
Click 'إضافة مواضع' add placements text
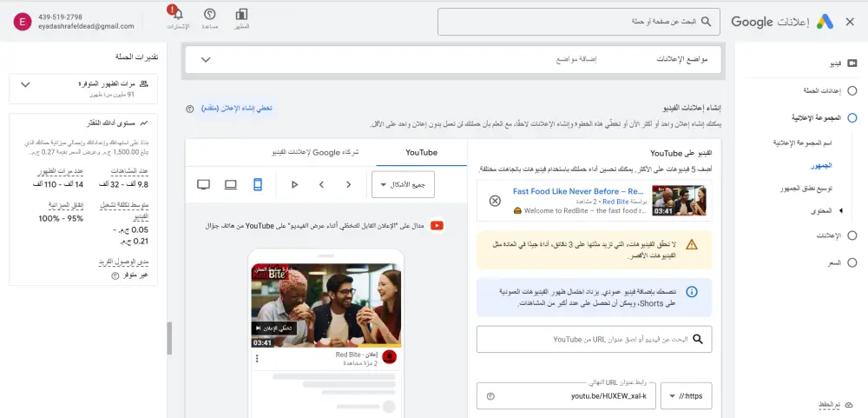pos(576,59)
